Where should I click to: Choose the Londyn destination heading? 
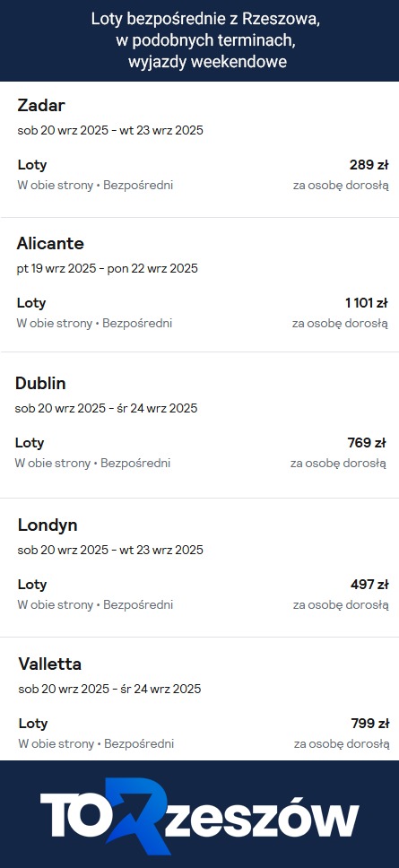(48, 525)
